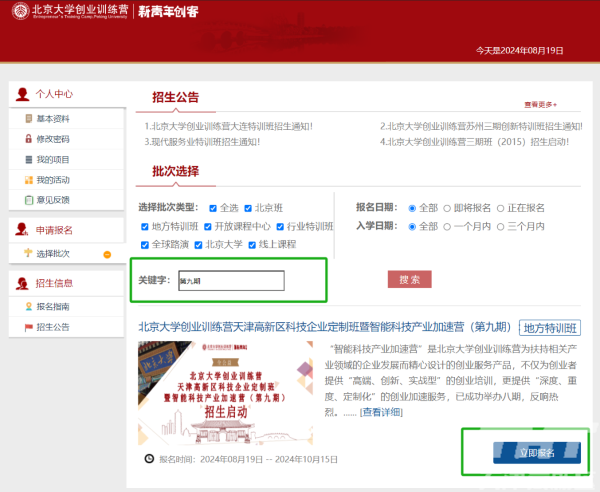
Task: Click the 意见反馈 clipboard icon
Action: (x=29, y=200)
